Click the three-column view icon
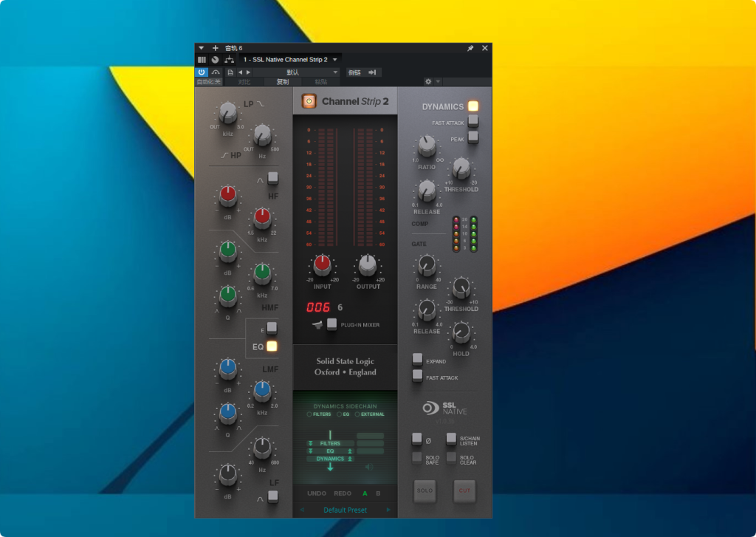 click(202, 60)
